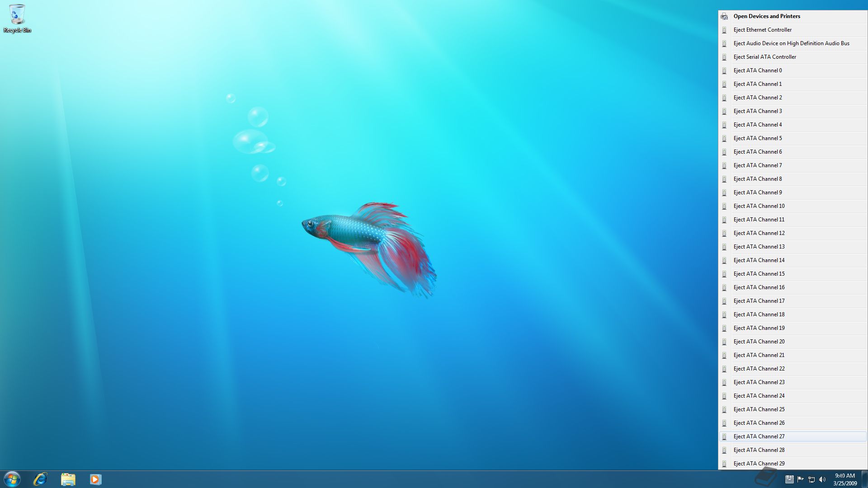Click highlighted Eject ATA Channel 27
The image size is (868, 488).
point(793,436)
